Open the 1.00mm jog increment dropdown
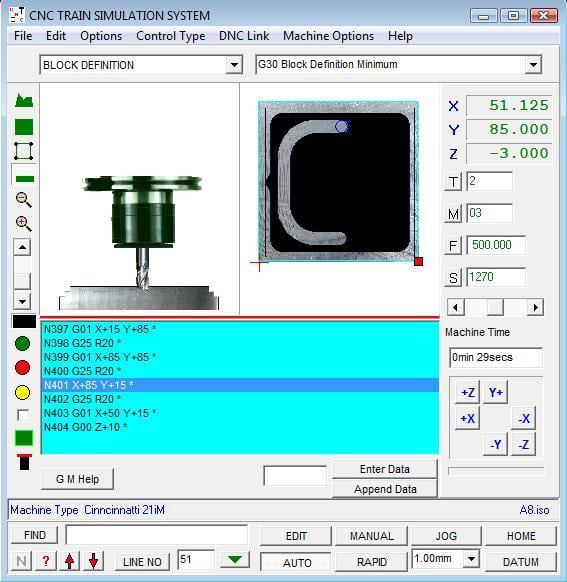The width and height of the screenshot is (567, 582). (471, 559)
